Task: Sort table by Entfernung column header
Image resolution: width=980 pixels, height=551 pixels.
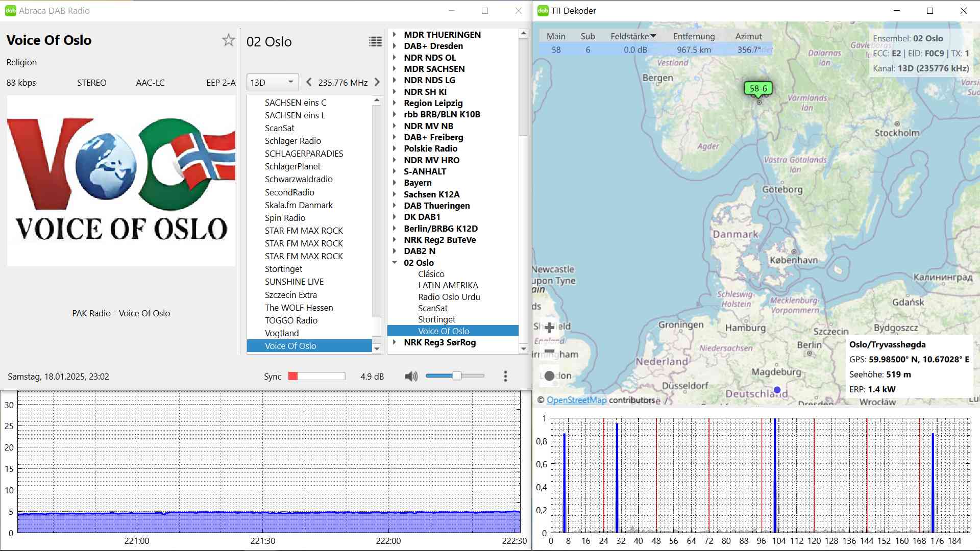Action: click(694, 36)
